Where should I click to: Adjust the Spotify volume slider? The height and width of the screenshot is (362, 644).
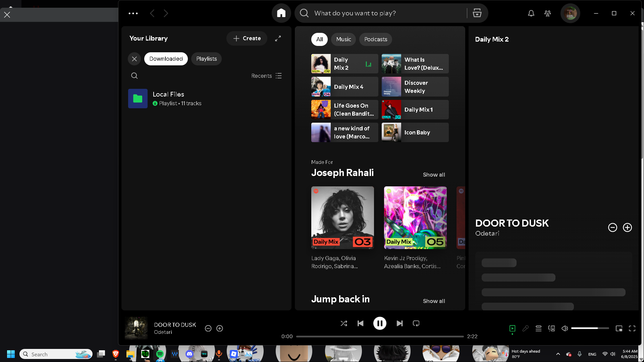tap(590, 328)
